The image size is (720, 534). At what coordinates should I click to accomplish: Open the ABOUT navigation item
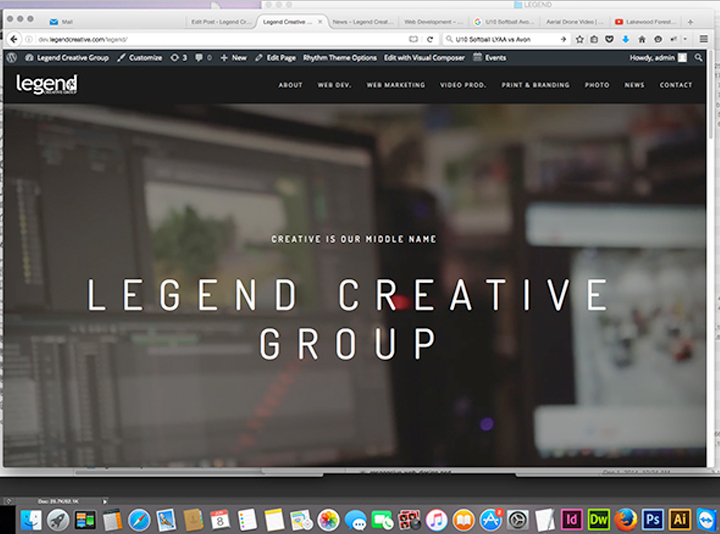coord(290,85)
